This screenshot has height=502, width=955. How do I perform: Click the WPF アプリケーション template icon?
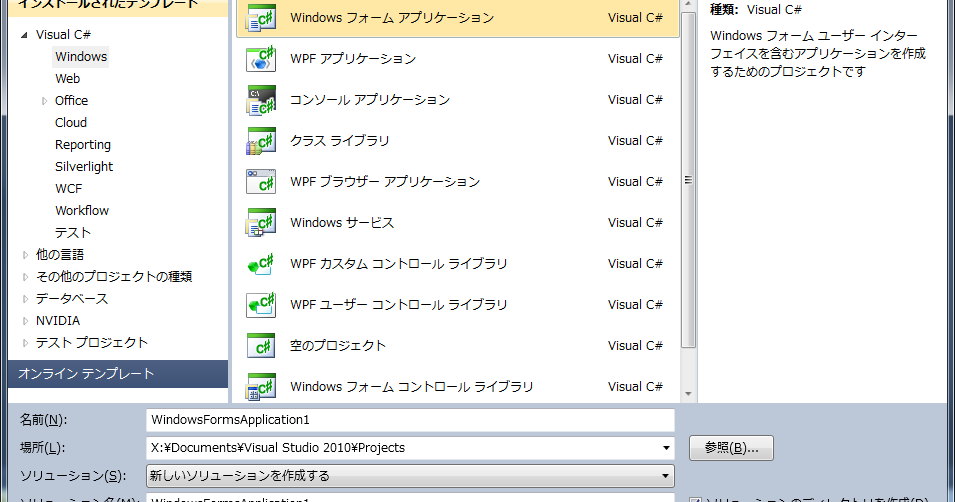pyautogui.click(x=261, y=58)
